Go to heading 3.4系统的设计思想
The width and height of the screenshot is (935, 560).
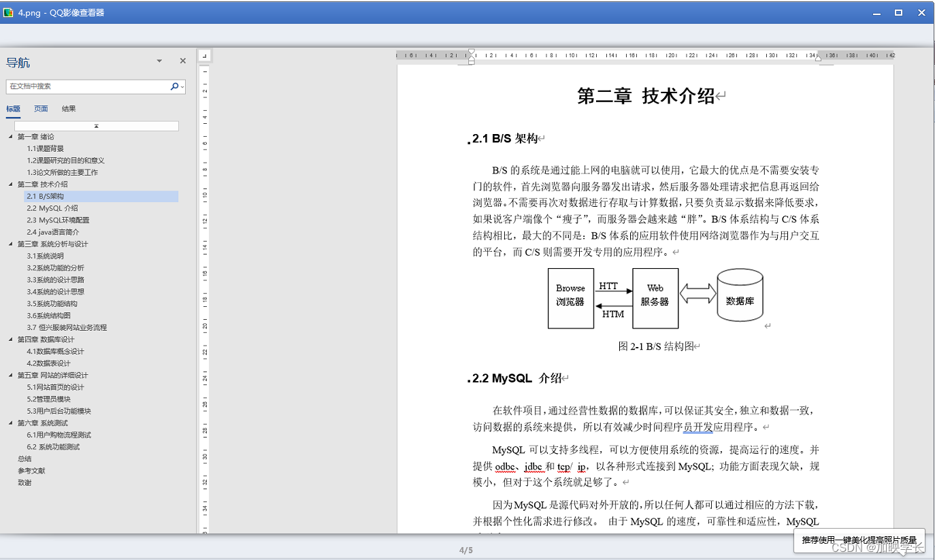pos(56,292)
